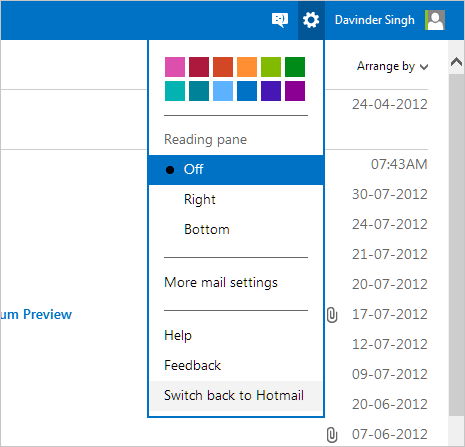Choose the orange theme color

pos(247,67)
